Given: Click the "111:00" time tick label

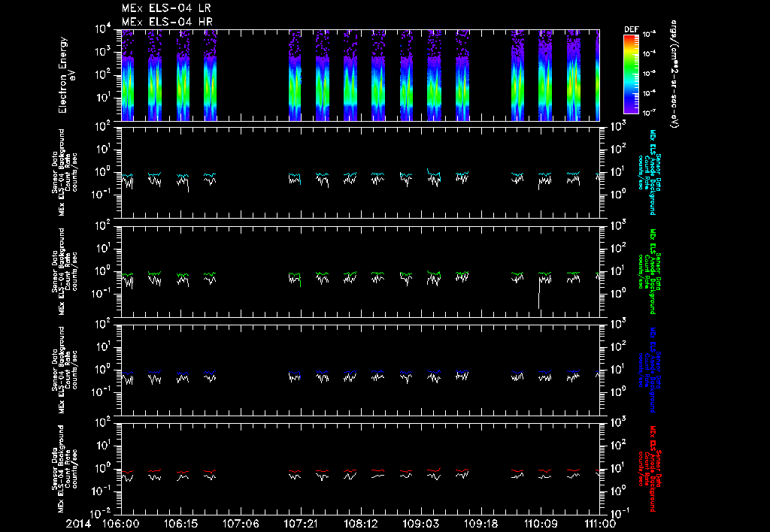Looking at the screenshot, I should point(599,524).
